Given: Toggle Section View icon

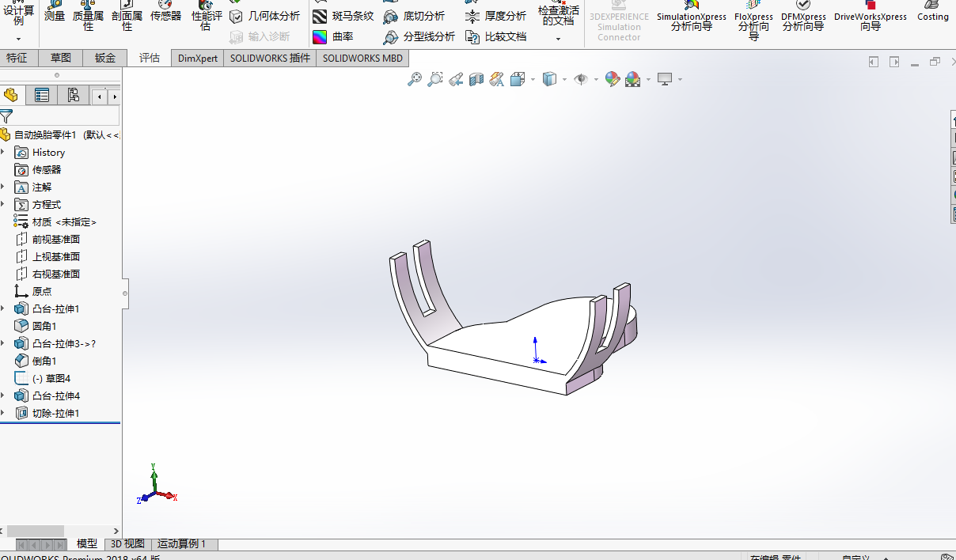Looking at the screenshot, I should 476,79.
